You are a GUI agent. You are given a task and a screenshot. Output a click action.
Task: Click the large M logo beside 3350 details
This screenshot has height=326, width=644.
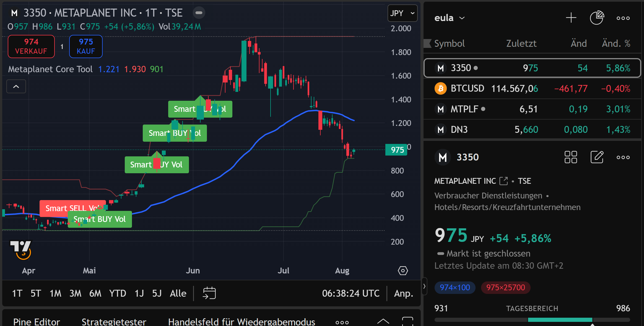[443, 157]
